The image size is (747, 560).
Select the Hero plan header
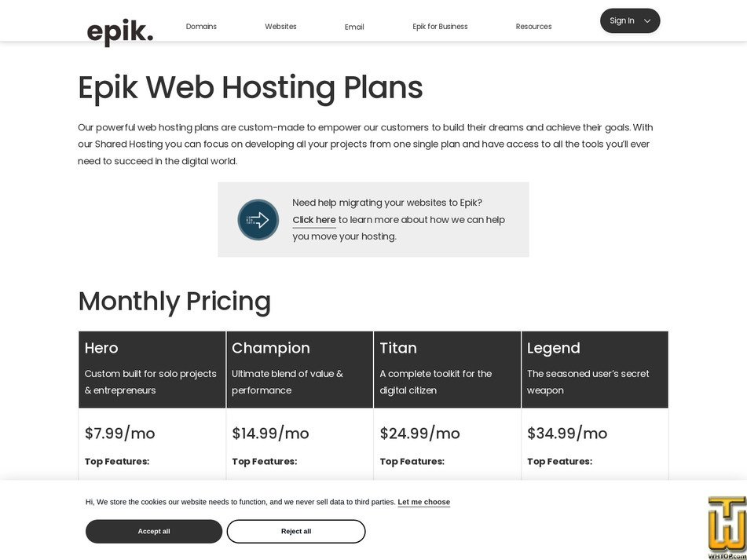(101, 348)
